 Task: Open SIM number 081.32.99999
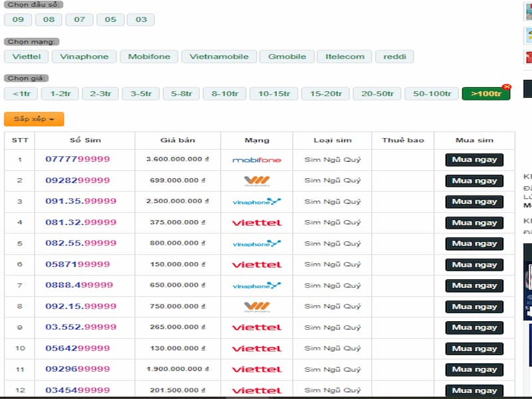click(80, 222)
